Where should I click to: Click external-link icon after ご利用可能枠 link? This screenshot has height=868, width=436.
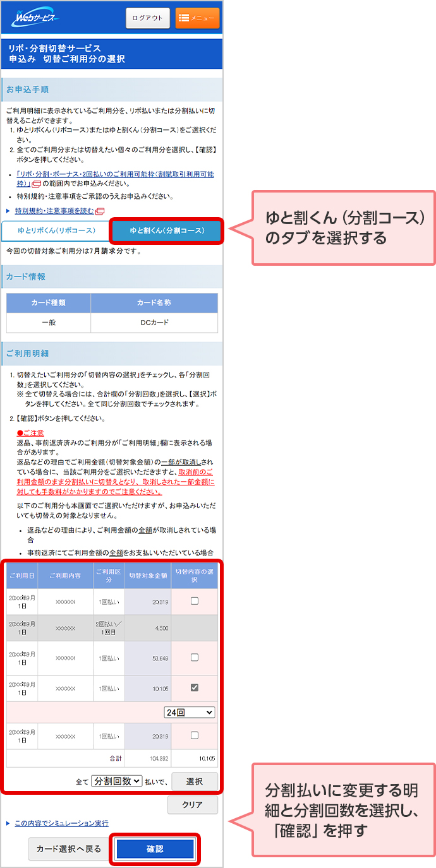click(37, 184)
